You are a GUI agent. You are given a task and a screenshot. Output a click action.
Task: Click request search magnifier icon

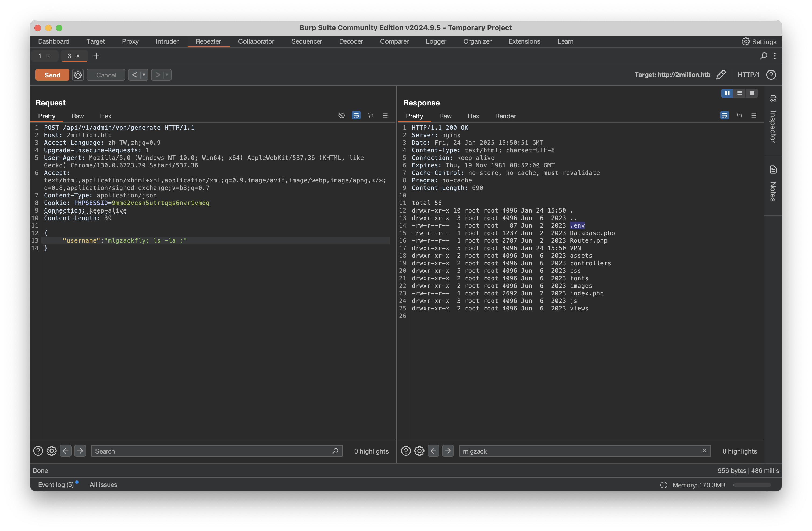[x=335, y=451]
